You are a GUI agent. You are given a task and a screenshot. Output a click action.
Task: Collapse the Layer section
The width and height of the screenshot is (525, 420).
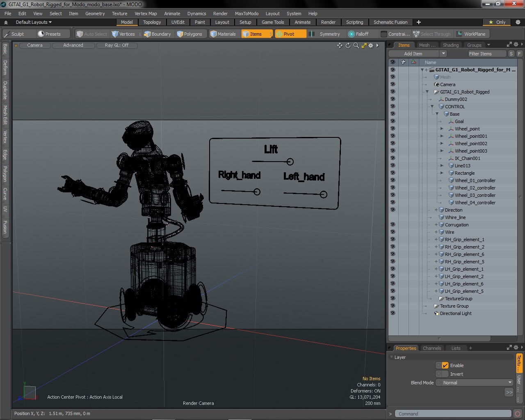point(392,357)
